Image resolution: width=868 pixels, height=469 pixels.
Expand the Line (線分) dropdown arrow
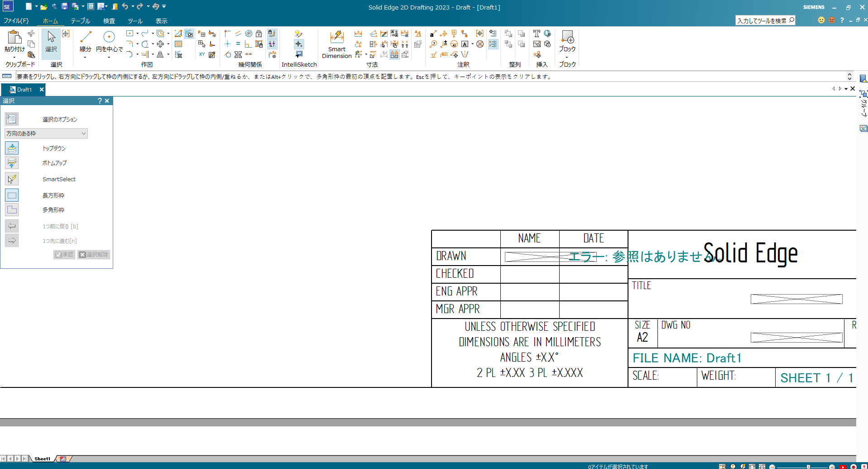click(85, 58)
